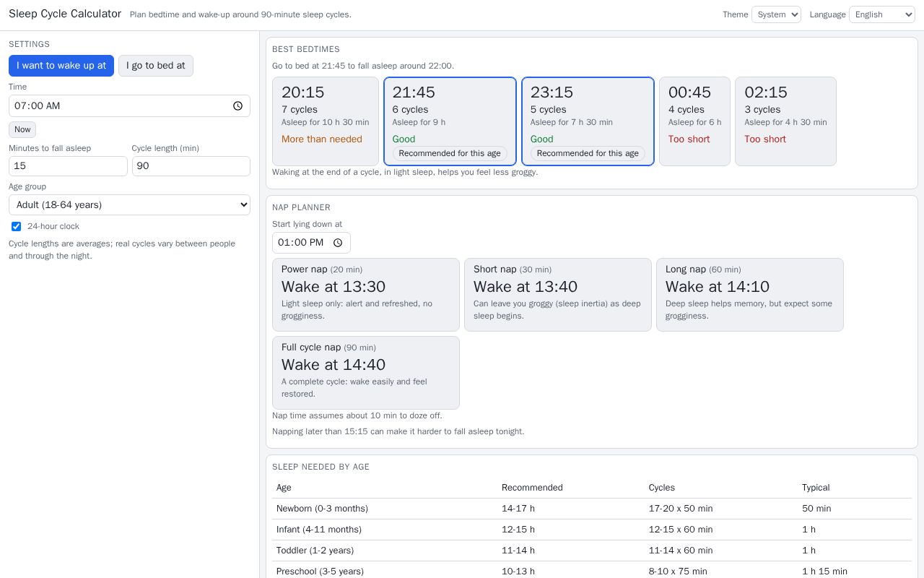Image resolution: width=924 pixels, height=578 pixels.
Task: Click the "Too short" label on 00:45 card
Action: pos(689,139)
